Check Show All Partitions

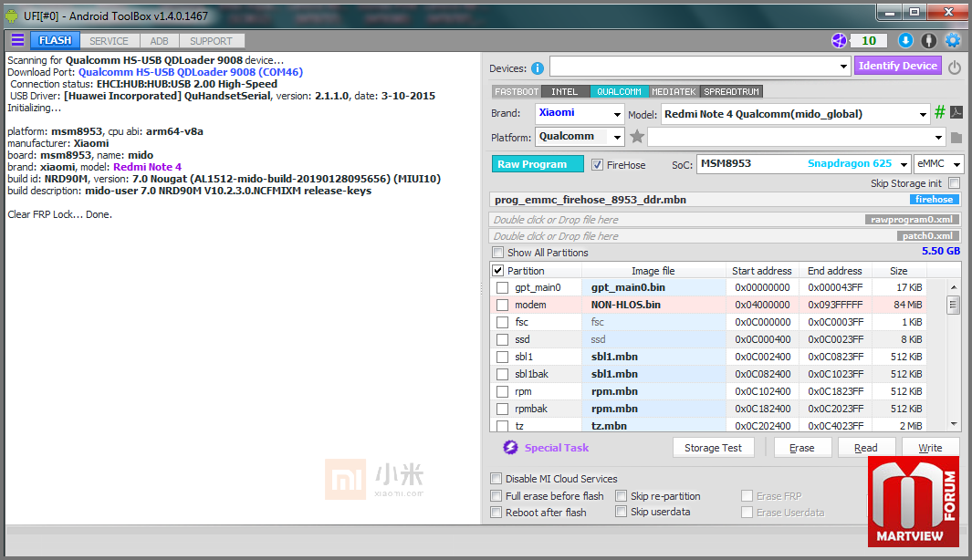tap(497, 252)
